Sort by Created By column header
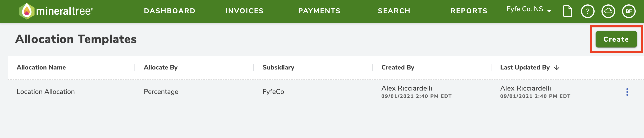The height and width of the screenshot is (138, 644). 398,68
